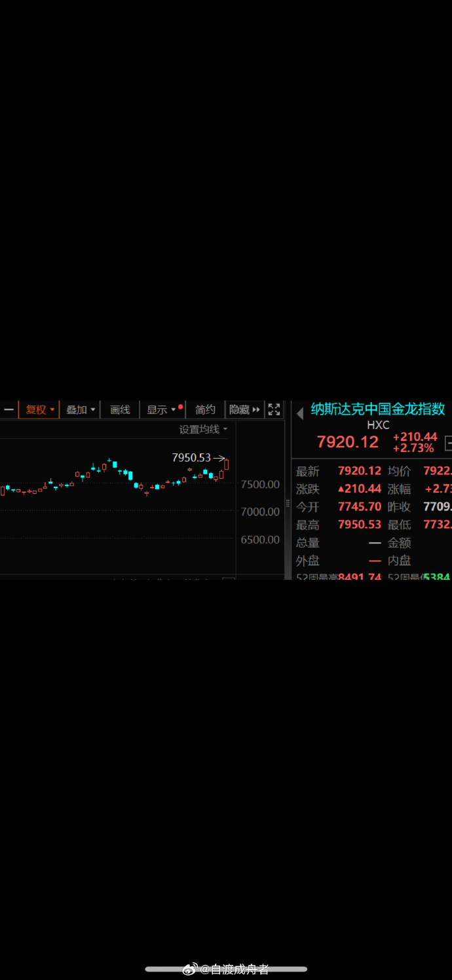Click the 8491.74 52-week high value

tap(359, 577)
